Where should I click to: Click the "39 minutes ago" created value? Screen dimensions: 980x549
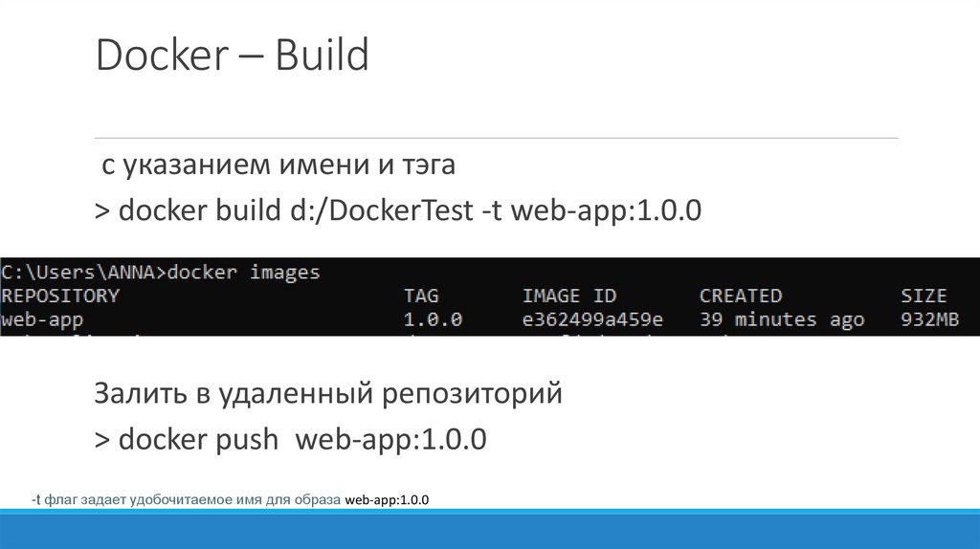781,319
